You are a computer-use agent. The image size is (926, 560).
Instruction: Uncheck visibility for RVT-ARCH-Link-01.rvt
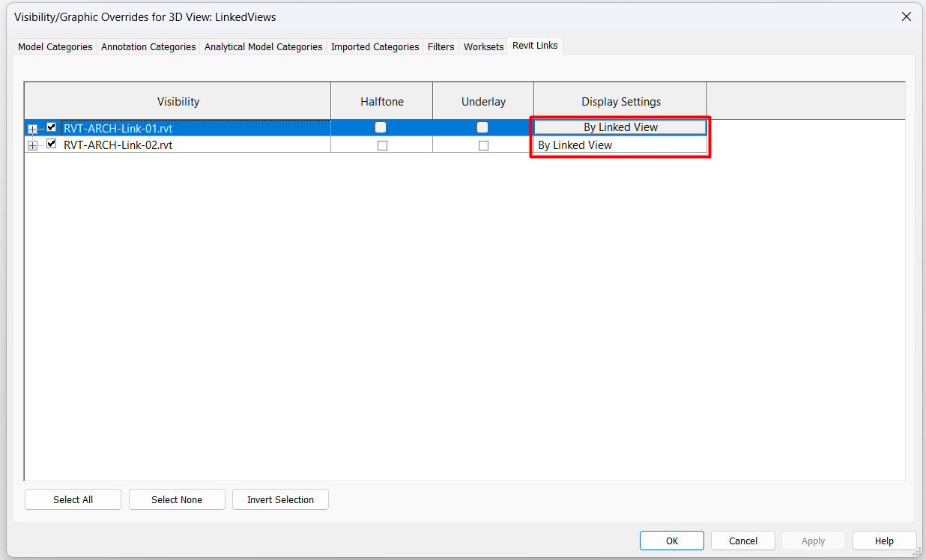(52, 127)
